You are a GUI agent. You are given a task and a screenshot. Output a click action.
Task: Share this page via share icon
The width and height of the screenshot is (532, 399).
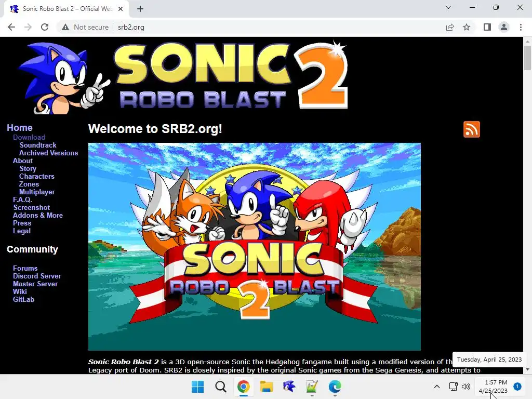point(450,27)
